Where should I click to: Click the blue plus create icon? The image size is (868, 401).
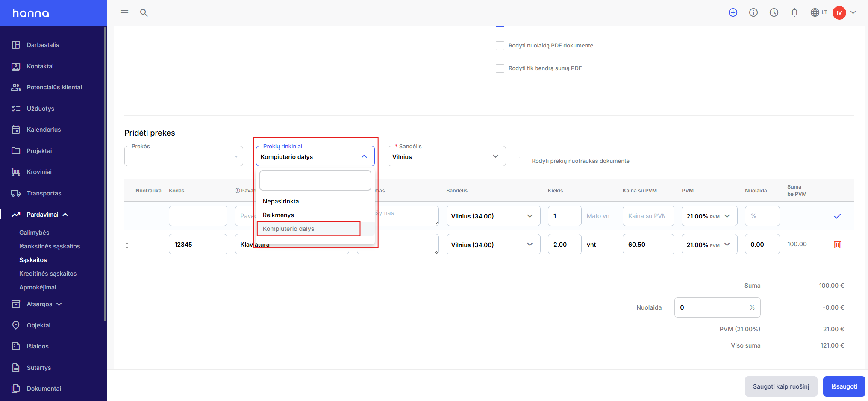click(x=733, y=12)
